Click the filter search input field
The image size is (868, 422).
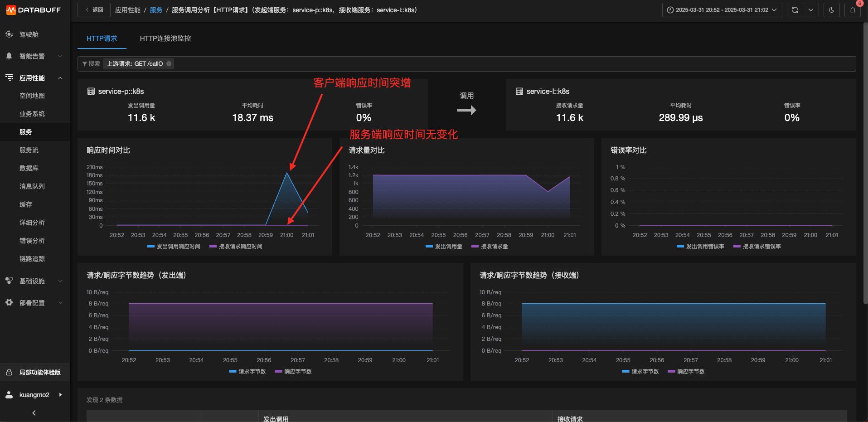coord(514,64)
